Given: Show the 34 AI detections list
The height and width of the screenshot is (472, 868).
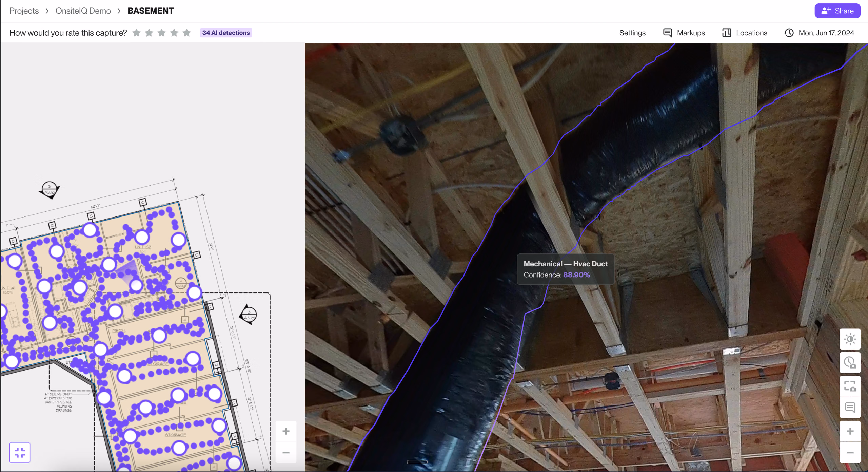Looking at the screenshot, I should pos(226,33).
